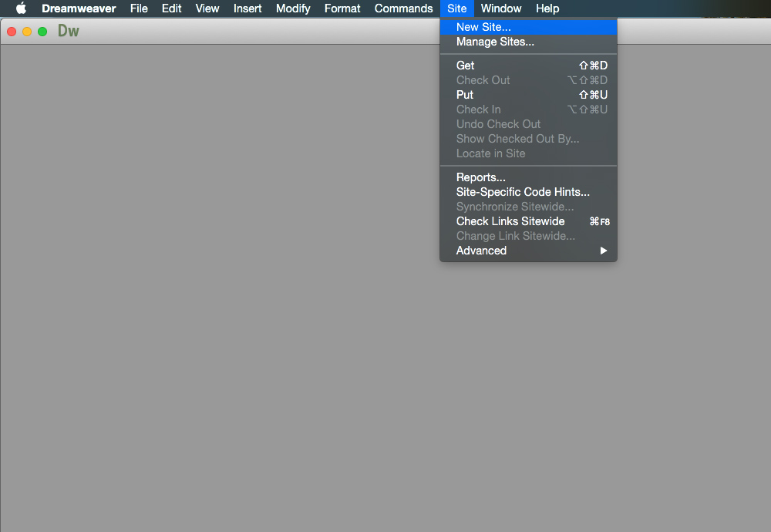Open the Help menu
This screenshot has width=771, height=532.
coord(547,8)
